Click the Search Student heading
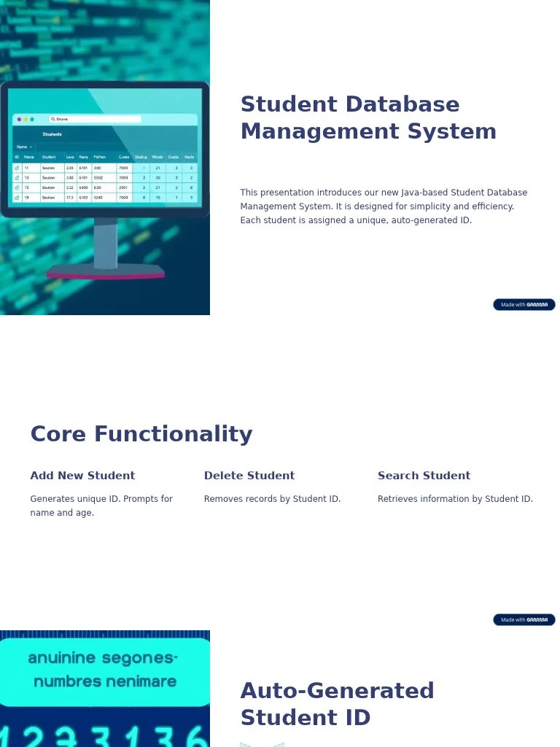Image resolution: width=560 pixels, height=747 pixels. tap(424, 476)
